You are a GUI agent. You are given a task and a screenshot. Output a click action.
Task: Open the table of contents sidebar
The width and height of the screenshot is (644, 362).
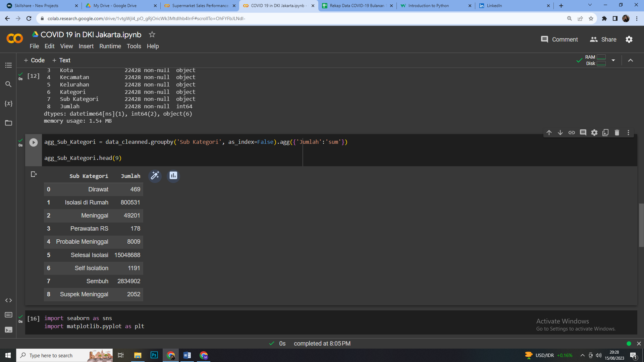tap(8, 65)
